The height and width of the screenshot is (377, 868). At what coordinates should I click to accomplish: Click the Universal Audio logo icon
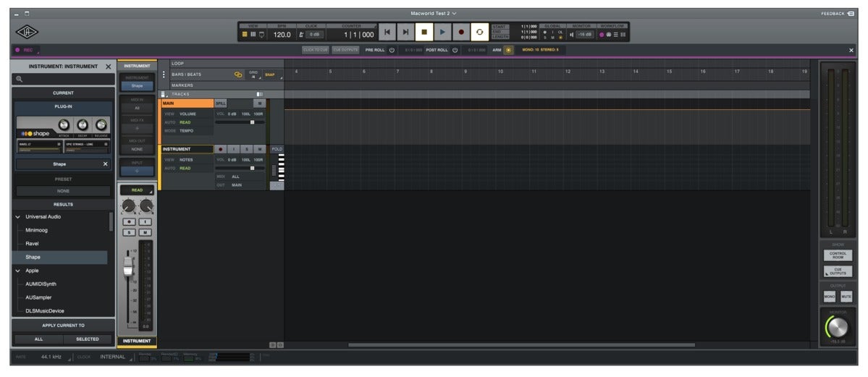(27, 32)
